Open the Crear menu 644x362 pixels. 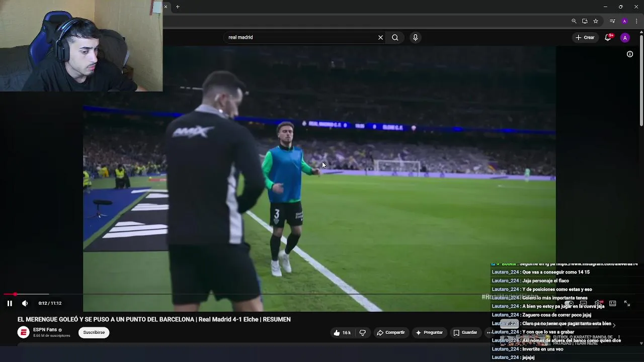pyautogui.click(x=585, y=37)
